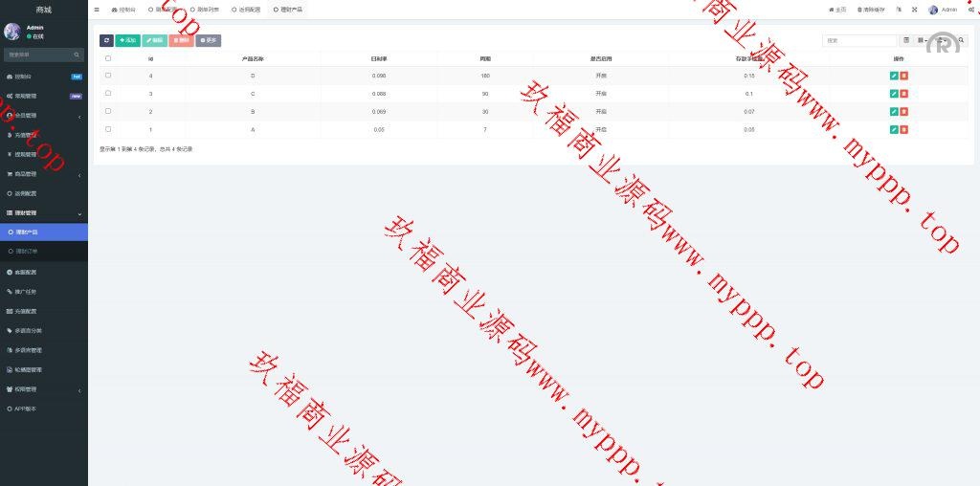The image size is (980, 486).
Task: Switch to the 控制台 tab
Action: [x=123, y=10]
